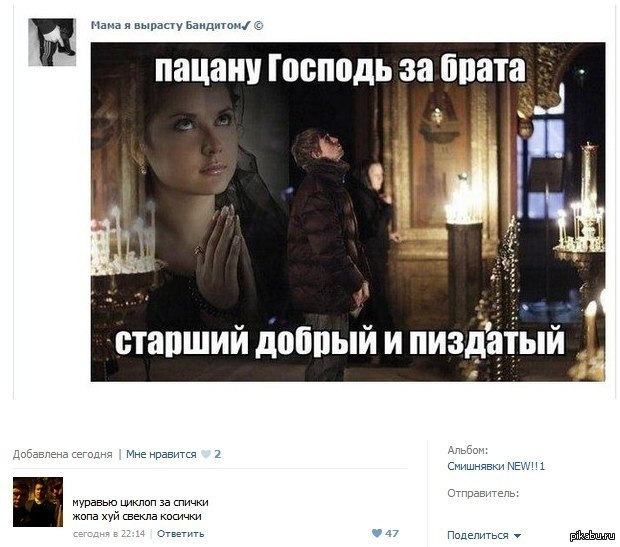Click the Отправитель sender label
The image size is (620, 547).
(x=483, y=493)
